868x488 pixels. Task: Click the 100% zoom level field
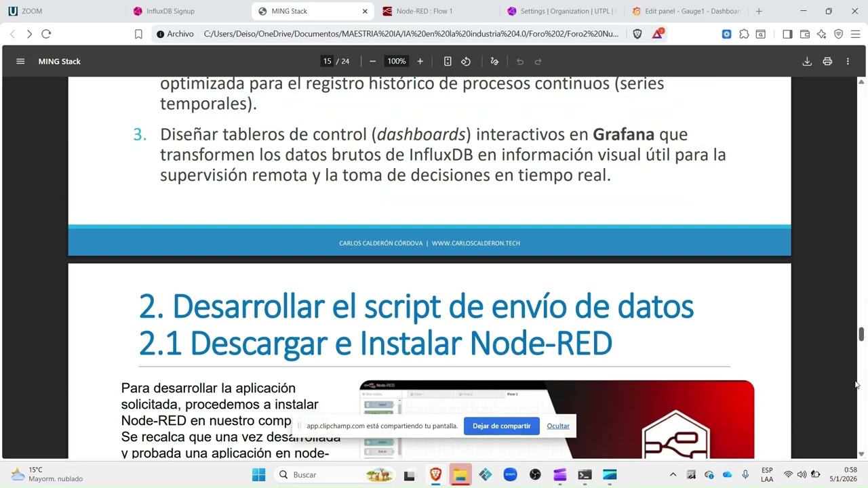[396, 61]
